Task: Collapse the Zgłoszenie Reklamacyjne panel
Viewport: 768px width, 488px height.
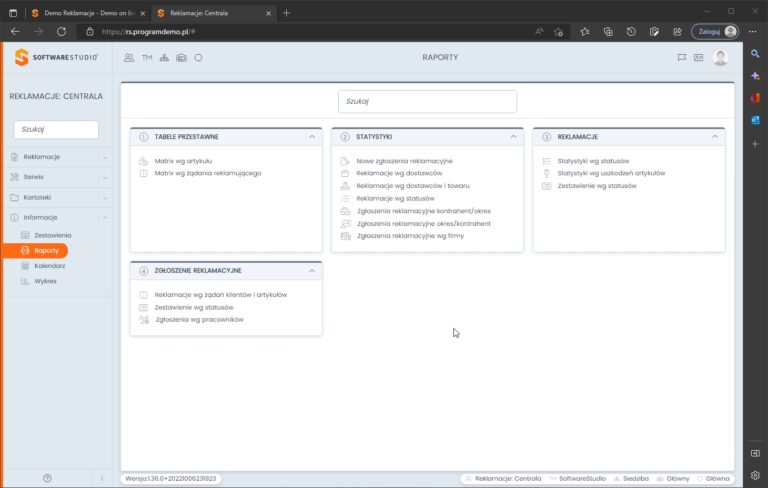Action: click(312, 270)
